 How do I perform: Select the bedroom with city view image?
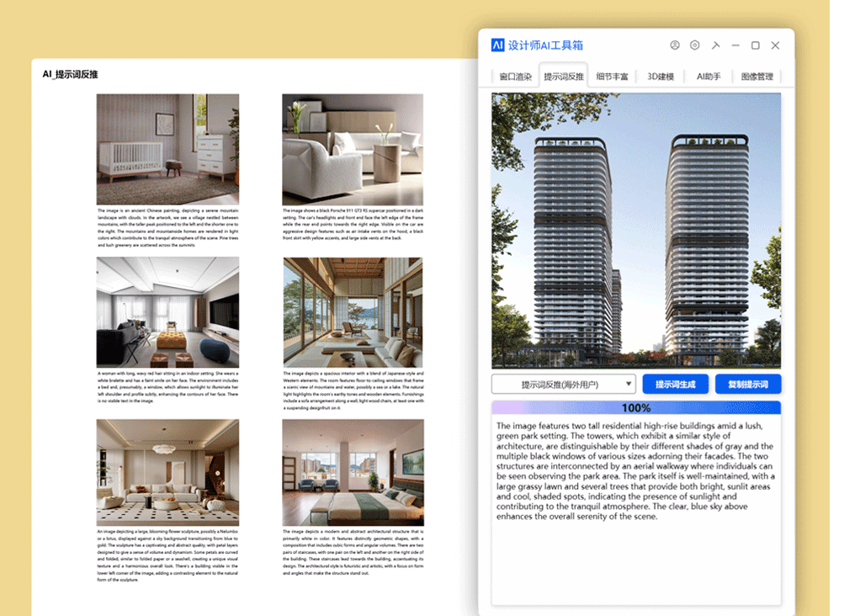coord(353,472)
